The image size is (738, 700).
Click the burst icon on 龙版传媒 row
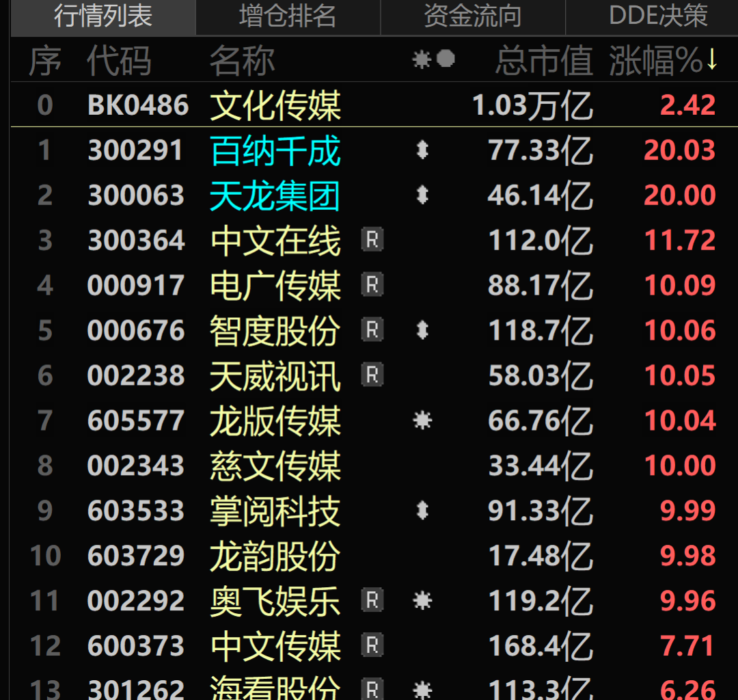422,420
